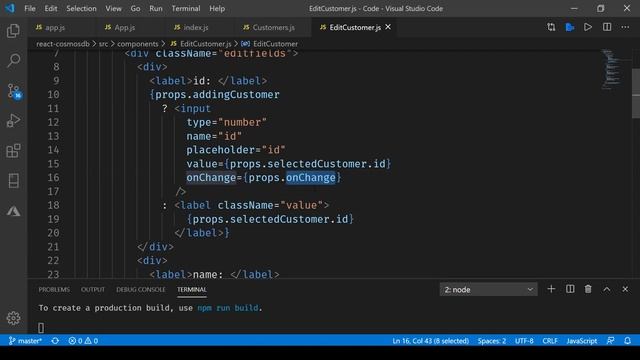Click Ln 16, Col 43 cursor position
Image resolution: width=640 pixels, height=360 pixels.
pyautogui.click(x=431, y=340)
